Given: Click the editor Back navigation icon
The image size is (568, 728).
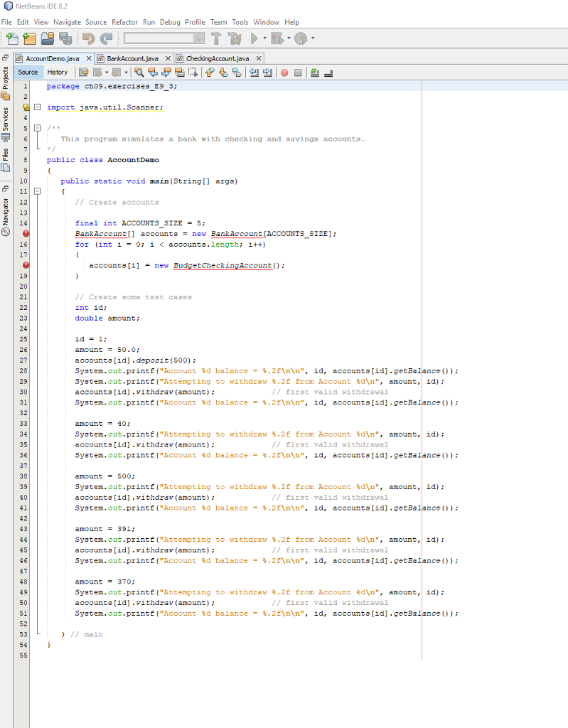Looking at the screenshot, I should tap(97, 73).
